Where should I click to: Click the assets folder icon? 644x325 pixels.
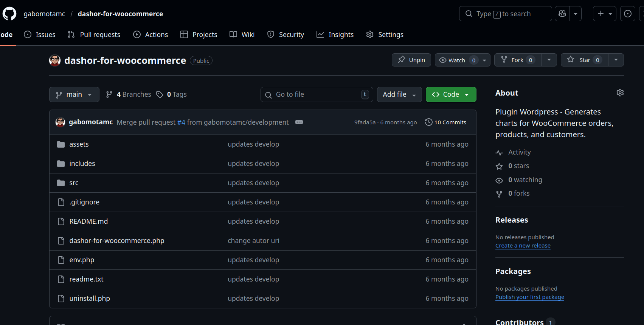tap(61, 144)
